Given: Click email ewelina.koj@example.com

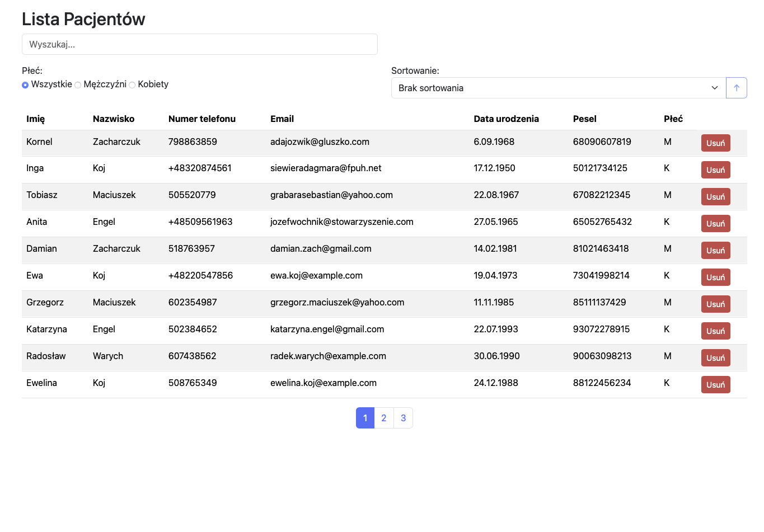Looking at the screenshot, I should tap(324, 383).
